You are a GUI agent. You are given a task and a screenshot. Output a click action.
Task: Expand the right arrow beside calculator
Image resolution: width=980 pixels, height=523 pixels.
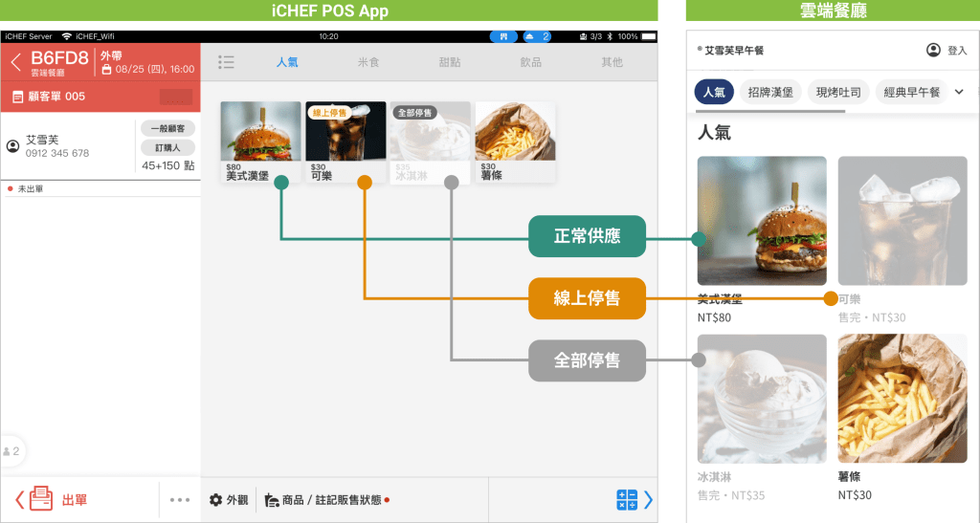648,499
